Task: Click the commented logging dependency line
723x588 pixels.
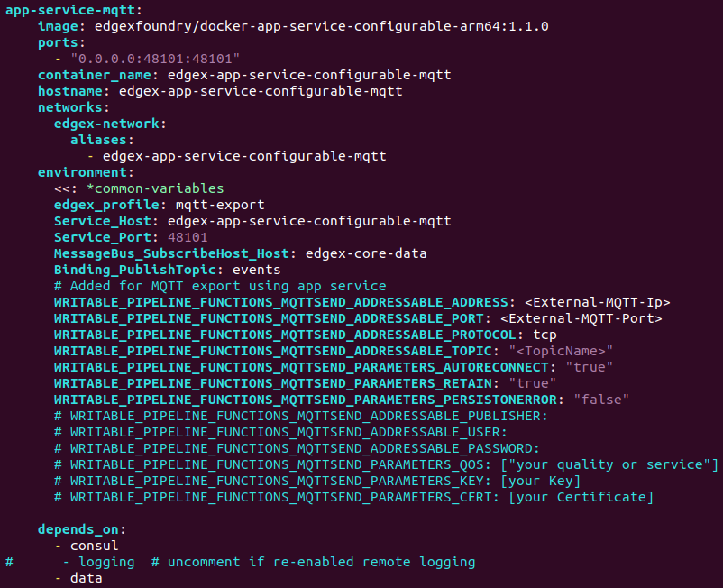Action: click(x=240, y=562)
